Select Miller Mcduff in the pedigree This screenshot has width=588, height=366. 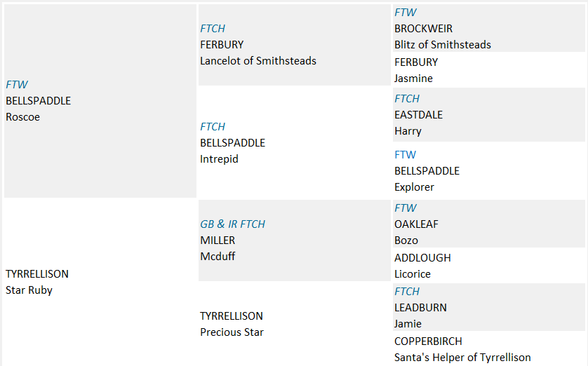click(x=218, y=248)
